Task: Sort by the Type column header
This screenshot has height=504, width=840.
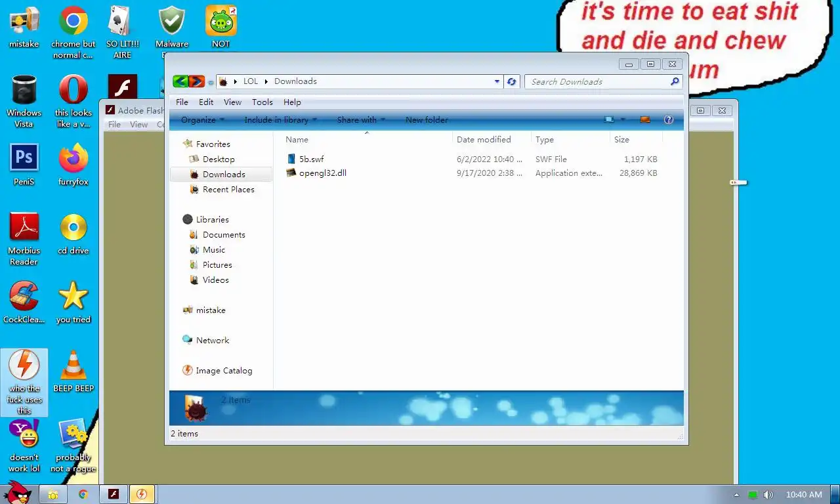Action: [570, 139]
